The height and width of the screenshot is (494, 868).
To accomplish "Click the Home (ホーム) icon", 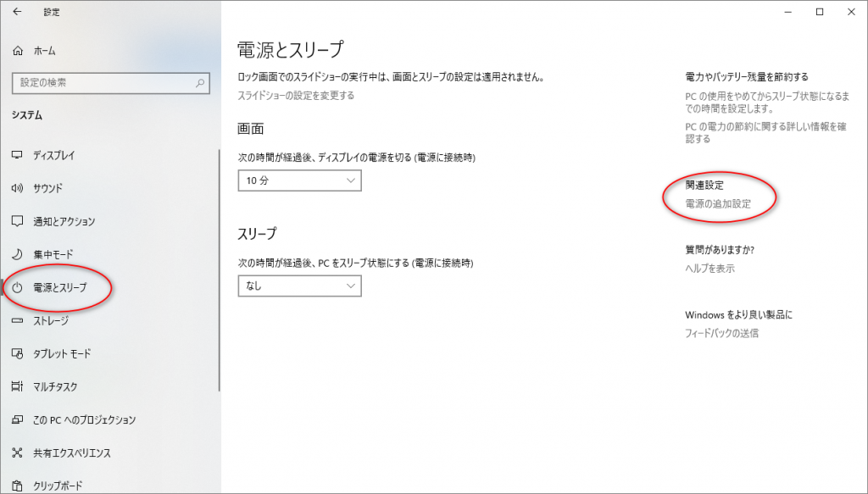I will 18,51.
